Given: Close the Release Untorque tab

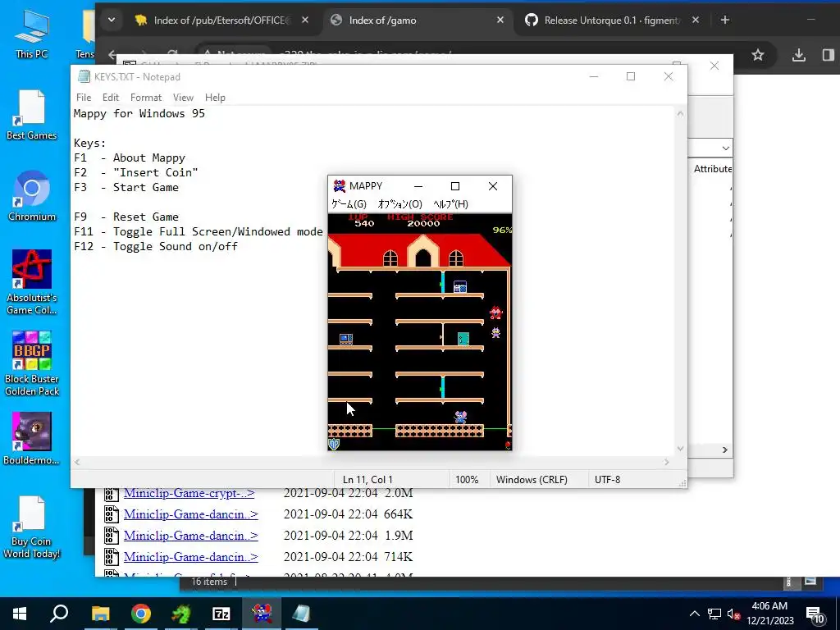Looking at the screenshot, I should coord(696,20).
